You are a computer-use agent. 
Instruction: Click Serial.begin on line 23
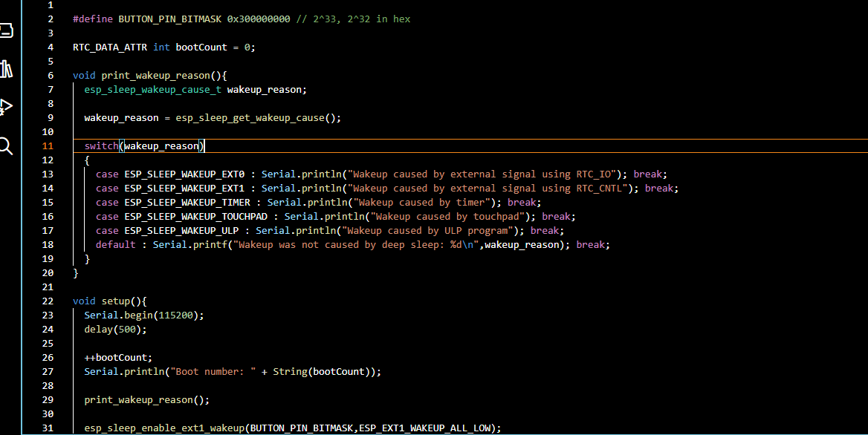tap(118, 315)
